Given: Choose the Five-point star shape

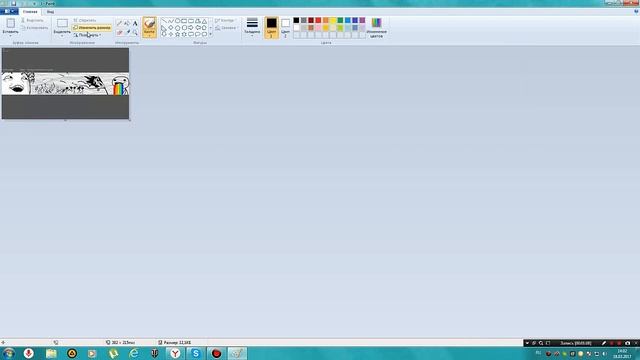Looking at the screenshot, I should pyautogui.click(x=177, y=34).
